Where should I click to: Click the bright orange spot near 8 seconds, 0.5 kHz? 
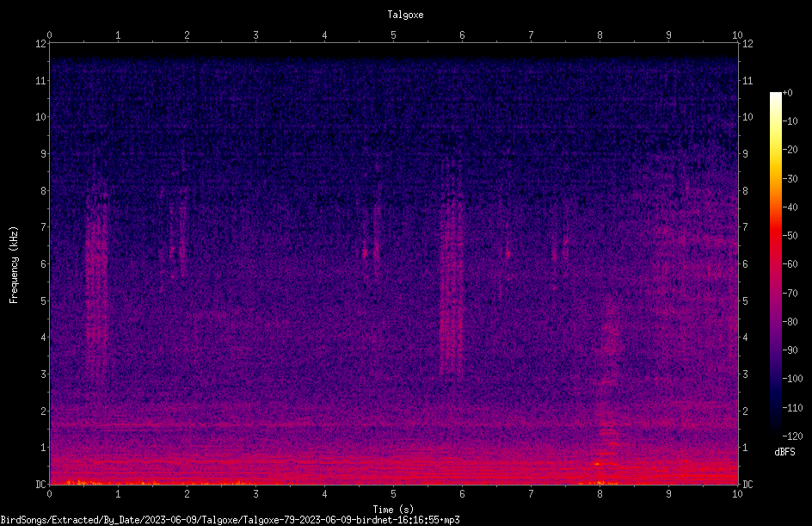[x=597, y=464]
